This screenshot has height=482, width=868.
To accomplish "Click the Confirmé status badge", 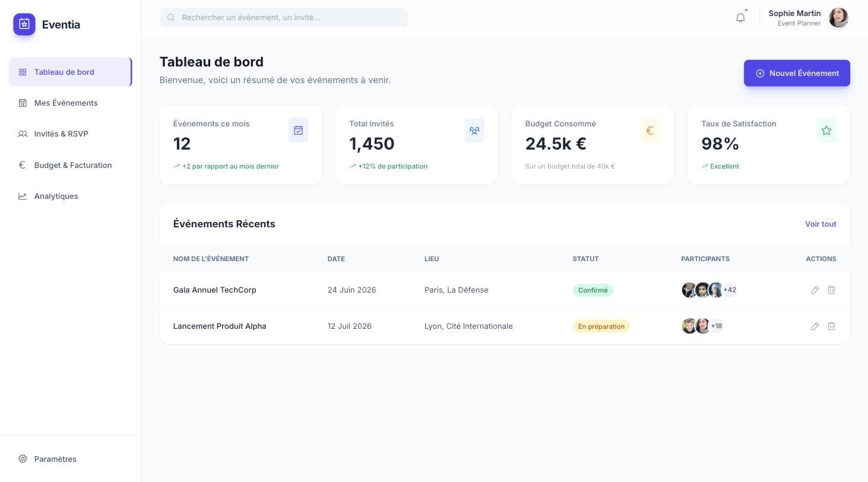I will pos(593,290).
